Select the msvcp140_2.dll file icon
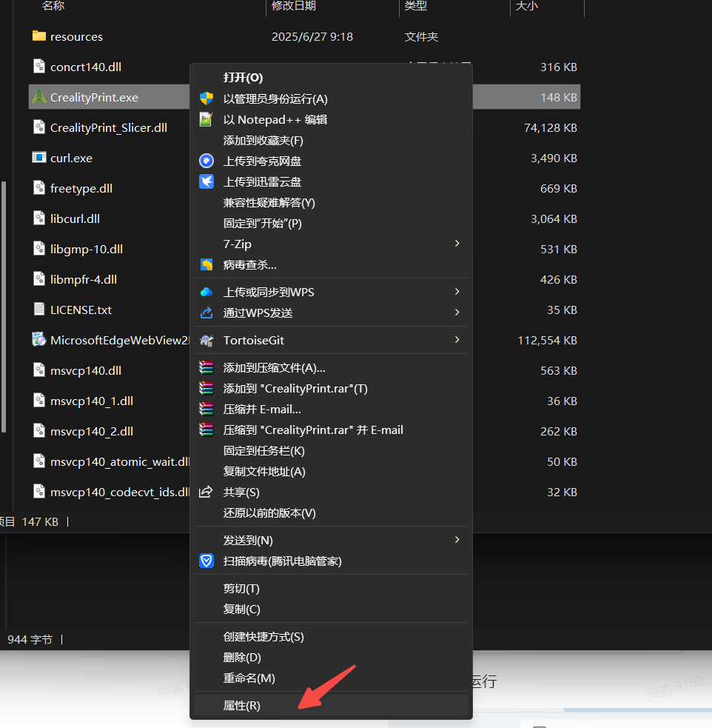Viewport: 712px width, 728px height. 39,431
